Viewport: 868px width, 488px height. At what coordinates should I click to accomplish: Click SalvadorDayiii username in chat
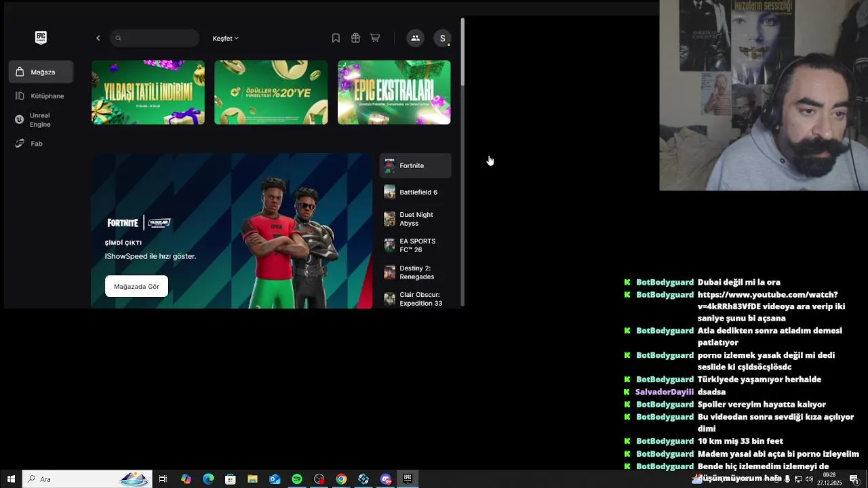click(664, 392)
